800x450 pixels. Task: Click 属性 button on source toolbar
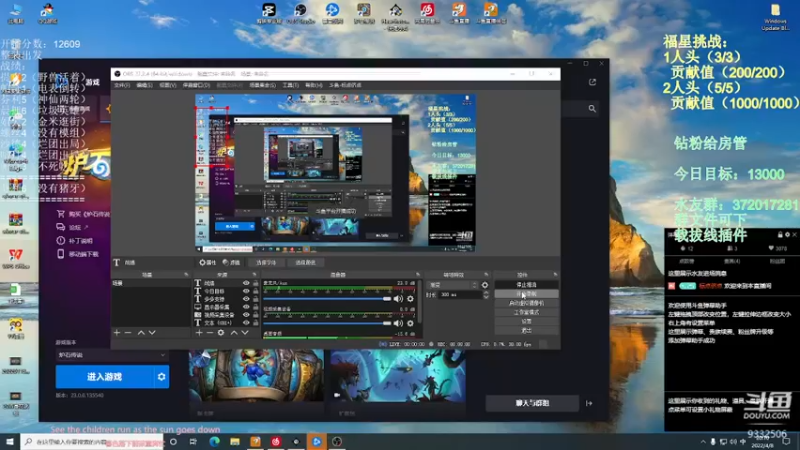[208, 262]
